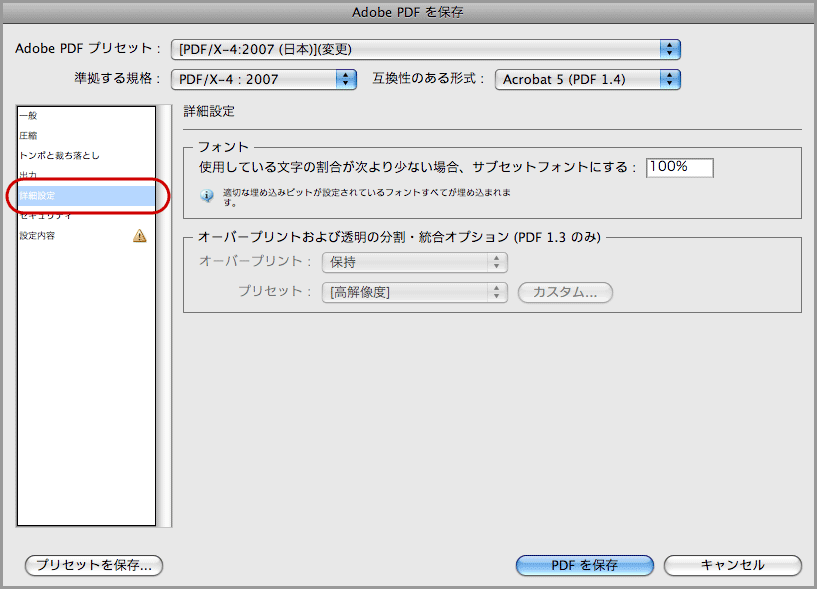Viewport: 817px width, 589px height.
Task: Select 出力 in the category list
Action: tap(86, 175)
